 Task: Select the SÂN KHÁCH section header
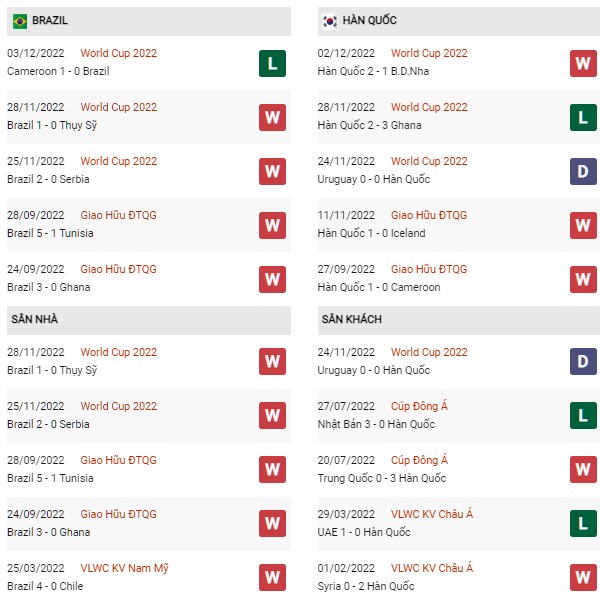point(459,320)
